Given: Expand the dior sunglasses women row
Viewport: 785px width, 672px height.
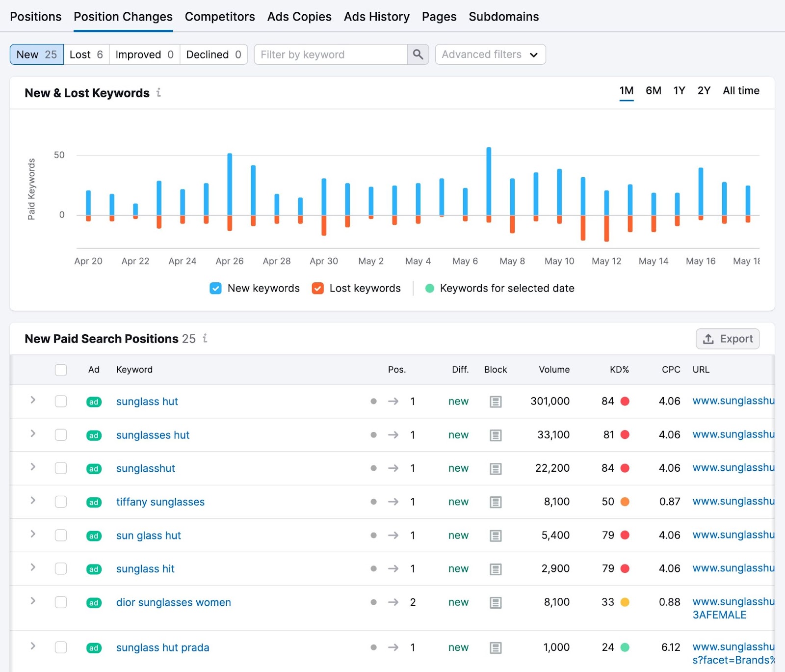Looking at the screenshot, I should coord(33,601).
